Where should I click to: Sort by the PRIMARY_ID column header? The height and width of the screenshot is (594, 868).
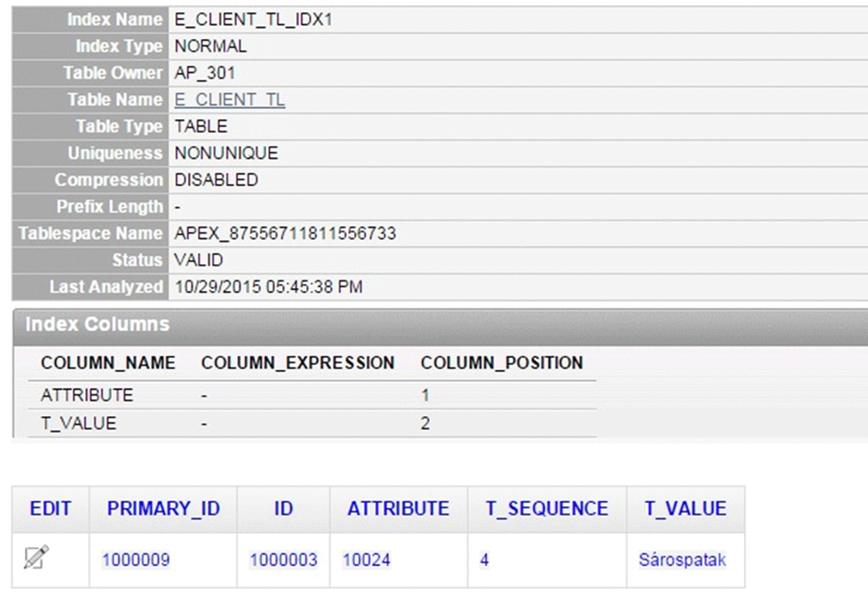coord(163,509)
